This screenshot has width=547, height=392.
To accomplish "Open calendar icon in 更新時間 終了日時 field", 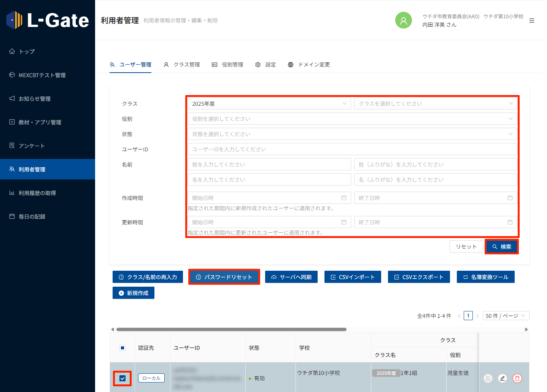I will click(x=510, y=222).
